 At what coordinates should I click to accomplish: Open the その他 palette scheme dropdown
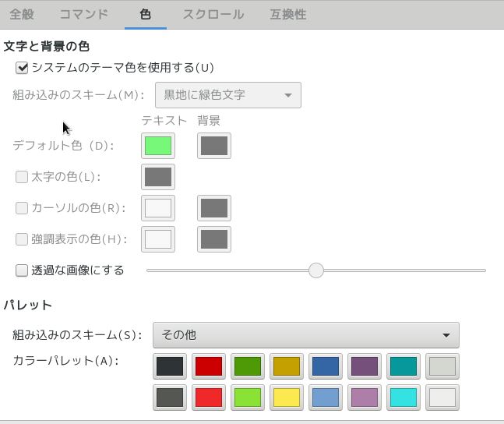pyautogui.click(x=306, y=335)
